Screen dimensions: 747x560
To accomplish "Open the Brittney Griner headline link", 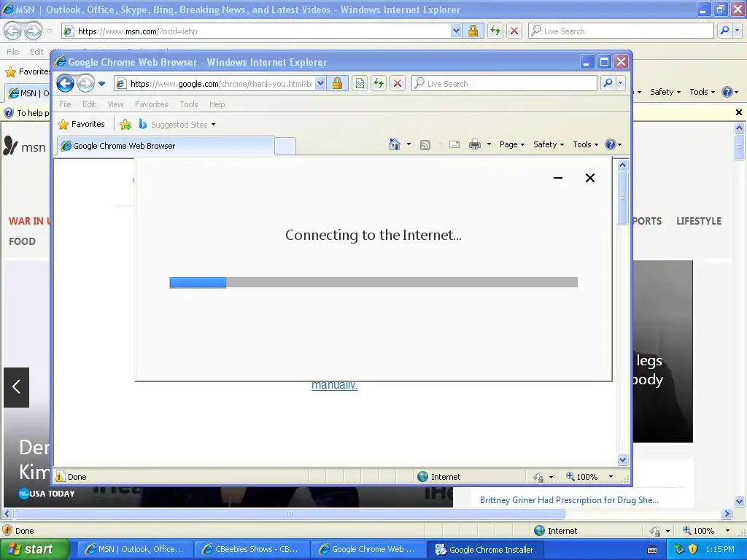I will pyautogui.click(x=569, y=500).
